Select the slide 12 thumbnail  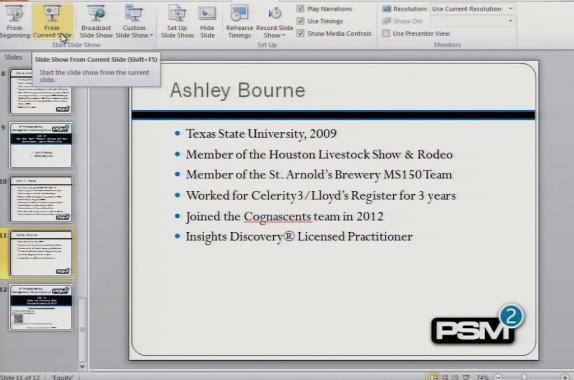click(41, 308)
